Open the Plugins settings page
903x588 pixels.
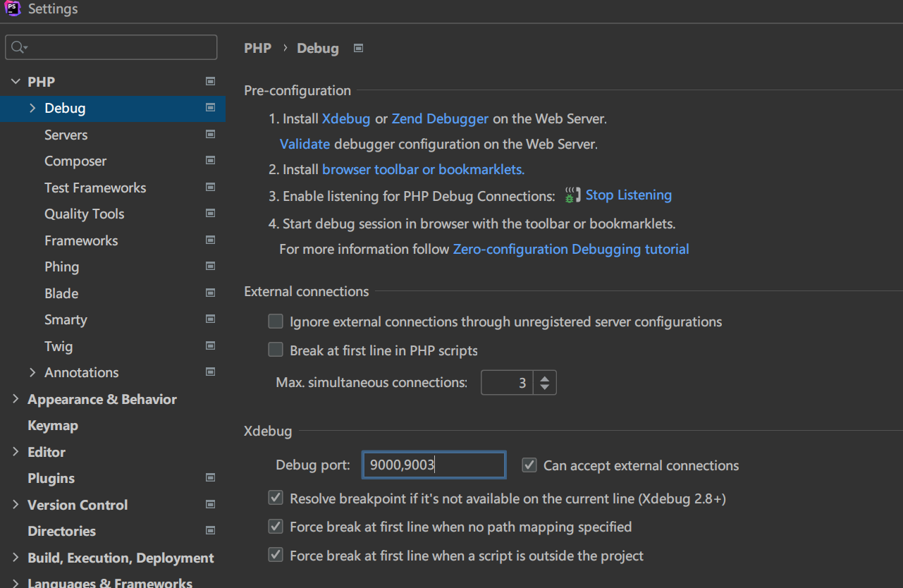pyautogui.click(x=51, y=478)
